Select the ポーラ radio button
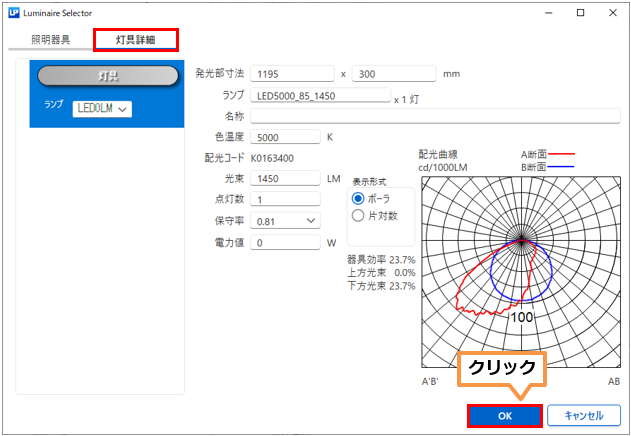The height and width of the screenshot is (436, 631). tap(359, 199)
